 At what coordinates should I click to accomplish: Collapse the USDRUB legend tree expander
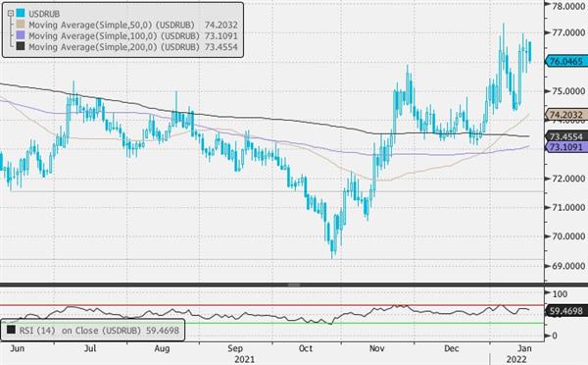[x=11, y=14]
